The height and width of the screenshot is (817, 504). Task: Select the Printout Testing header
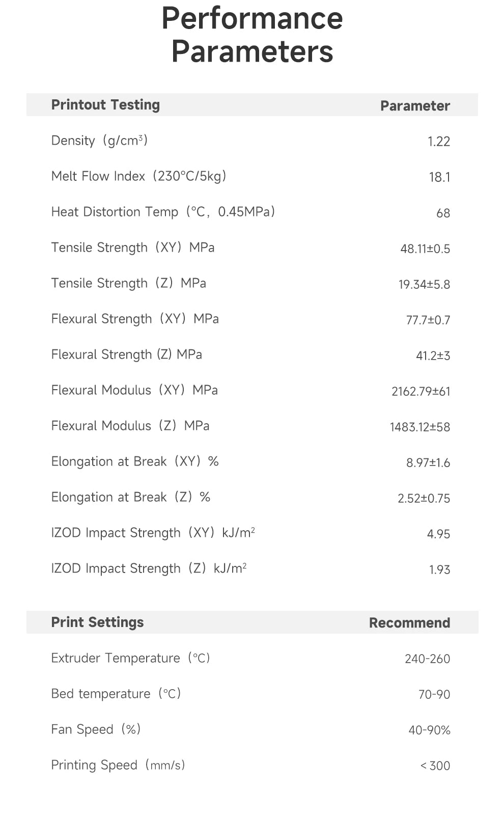[105, 105]
